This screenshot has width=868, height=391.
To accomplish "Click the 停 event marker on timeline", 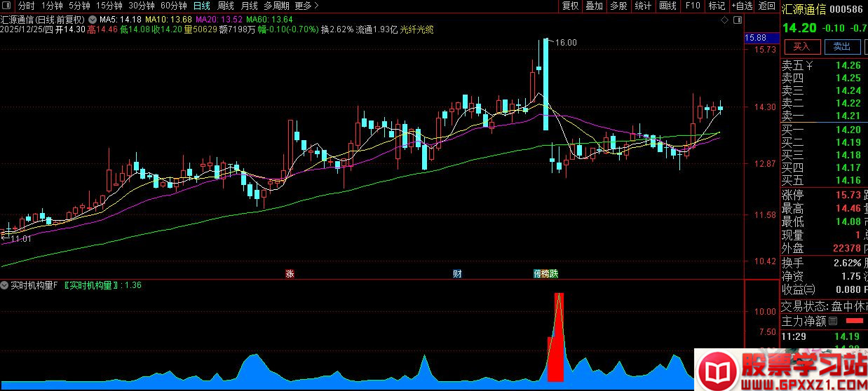I will click(x=537, y=273).
